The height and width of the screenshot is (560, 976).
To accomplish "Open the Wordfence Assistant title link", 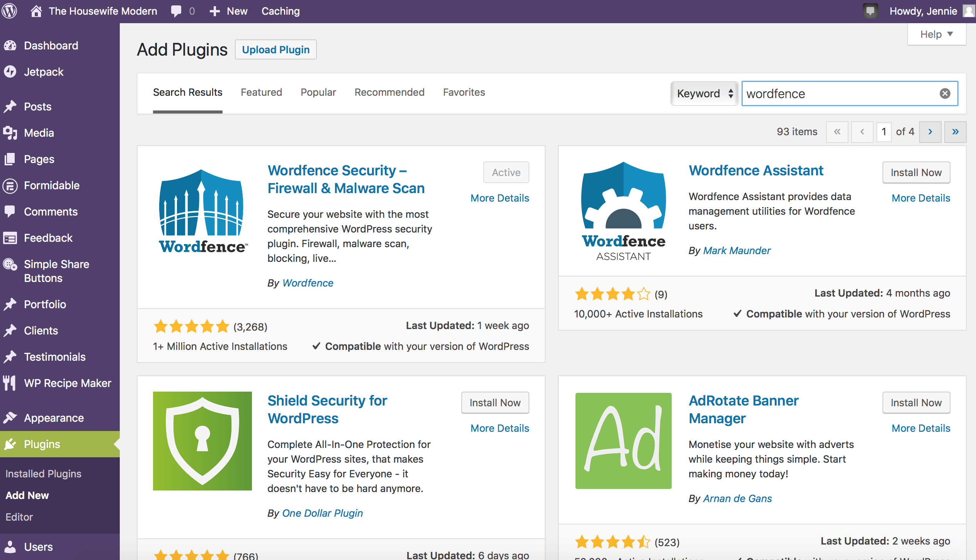I will [x=756, y=170].
